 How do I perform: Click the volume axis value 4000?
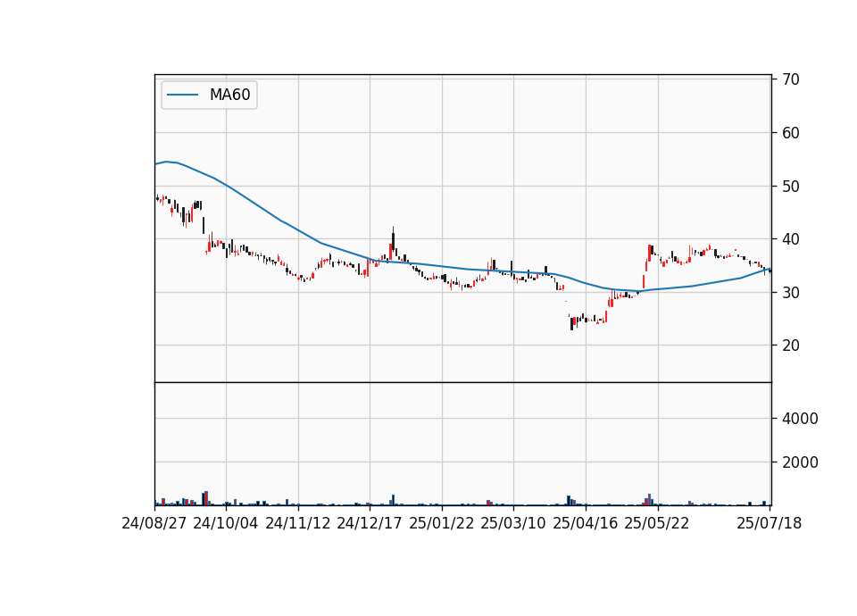click(800, 420)
